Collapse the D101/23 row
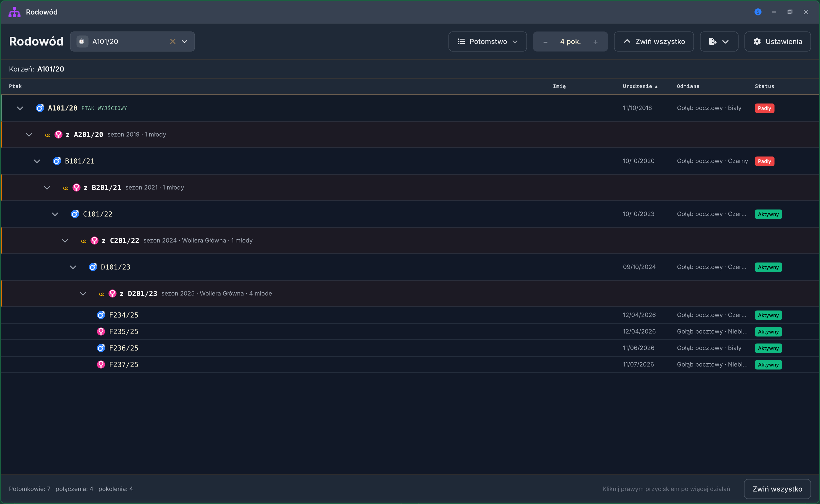The height and width of the screenshot is (504, 820). pos(73,267)
